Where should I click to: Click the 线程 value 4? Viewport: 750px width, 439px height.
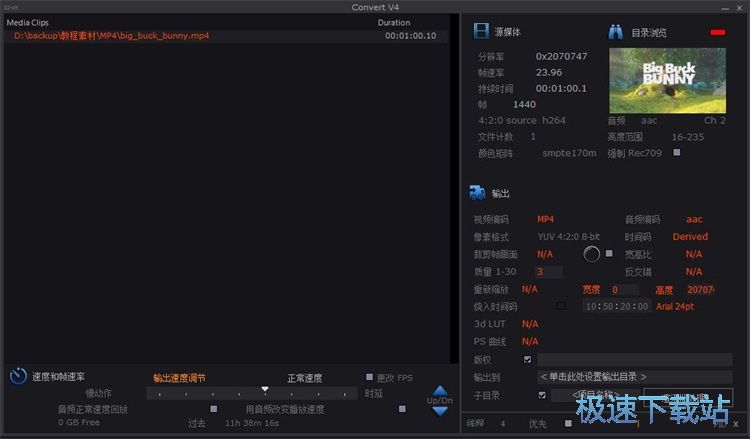[x=502, y=424]
